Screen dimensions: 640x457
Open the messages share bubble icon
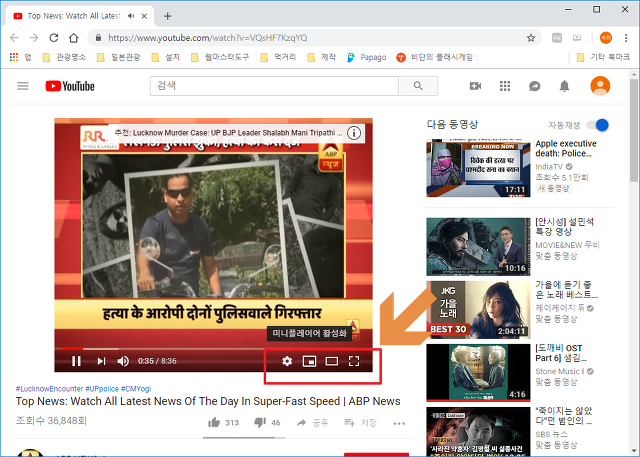tap(535, 86)
